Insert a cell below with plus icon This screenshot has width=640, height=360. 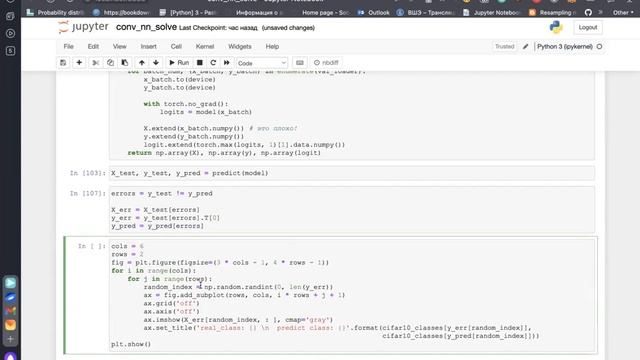pos(79,63)
